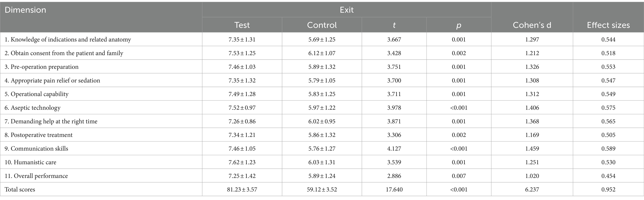
Task: Click the Control column header
Action: coord(322,25)
